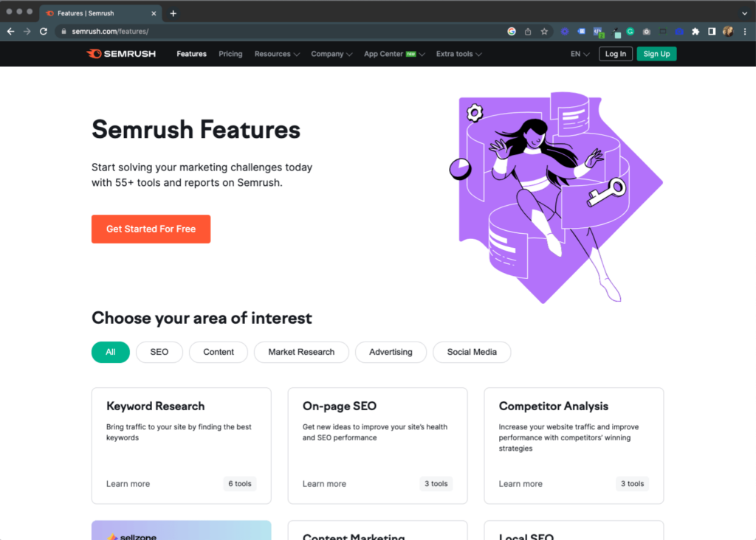Image resolution: width=756 pixels, height=540 pixels.
Task: Open a new browser tab
Action: tap(173, 13)
